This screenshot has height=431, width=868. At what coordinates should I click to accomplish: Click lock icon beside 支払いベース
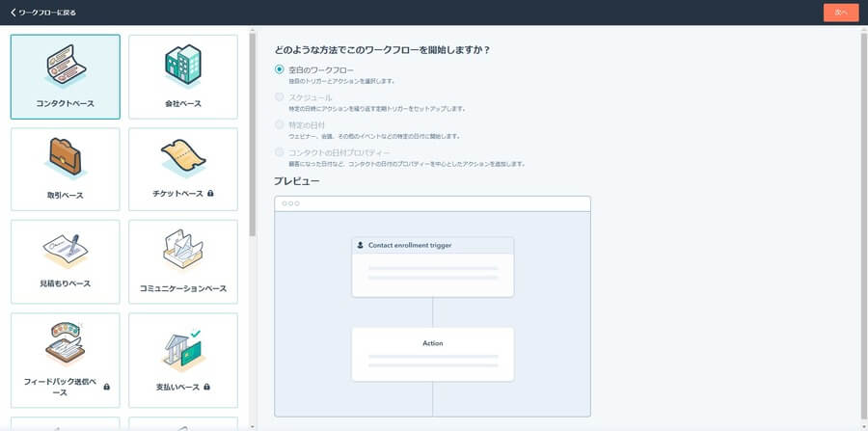tap(206, 387)
